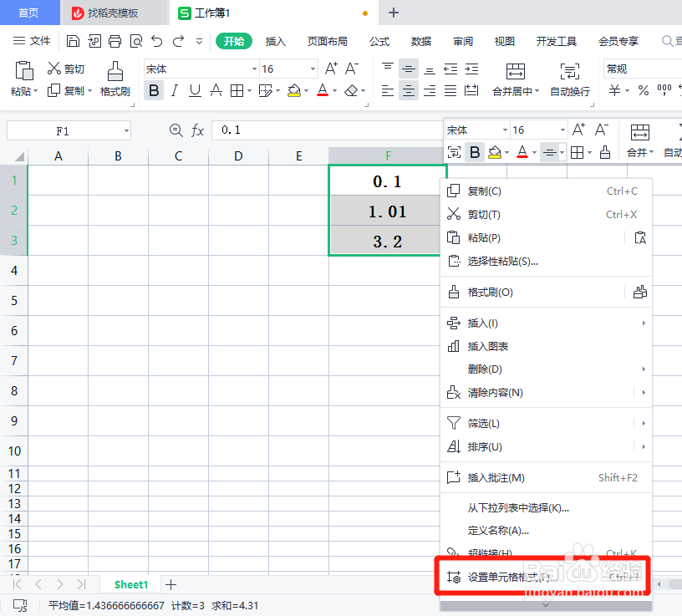The height and width of the screenshot is (616, 682).
Task: Choose 剪切(T) in the context menu
Action: (x=546, y=214)
